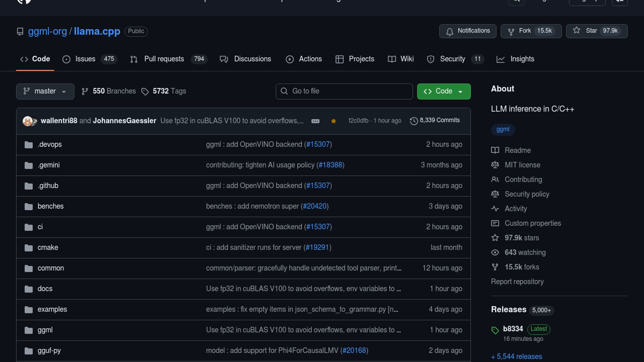The height and width of the screenshot is (362, 644).
Task: Switch to the Pull requests tab
Action: [x=164, y=59]
